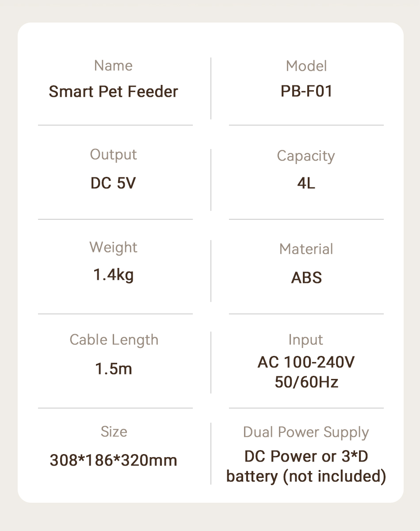Click the Size label
Image resolution: width=420 pixels, height=531 pixels.
click(x=114, y=432)
